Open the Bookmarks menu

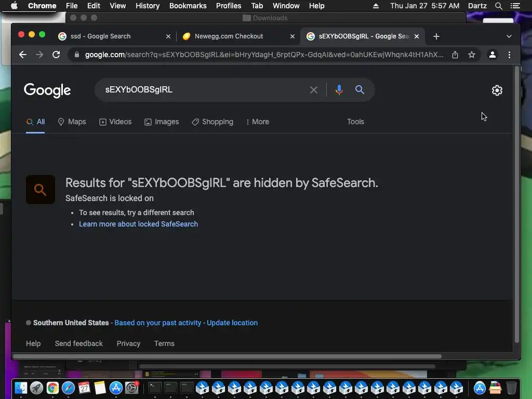tap(188, 6)
